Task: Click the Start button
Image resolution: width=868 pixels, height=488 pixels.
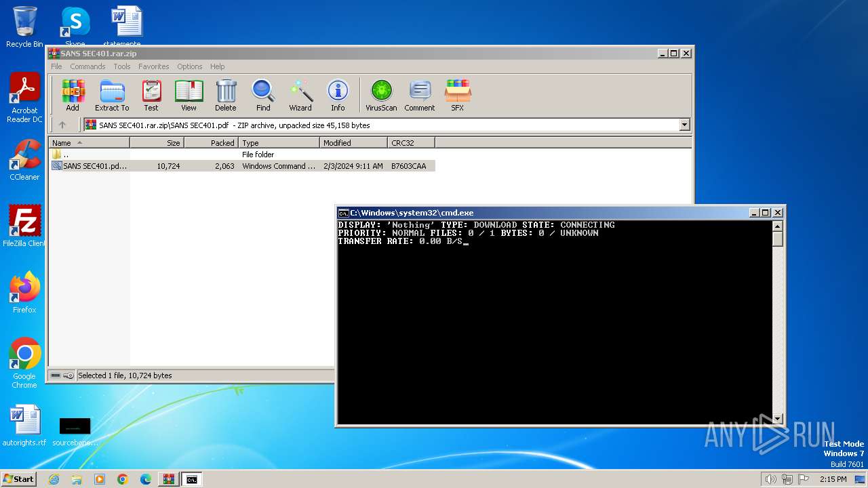Action: coord(19,479)
